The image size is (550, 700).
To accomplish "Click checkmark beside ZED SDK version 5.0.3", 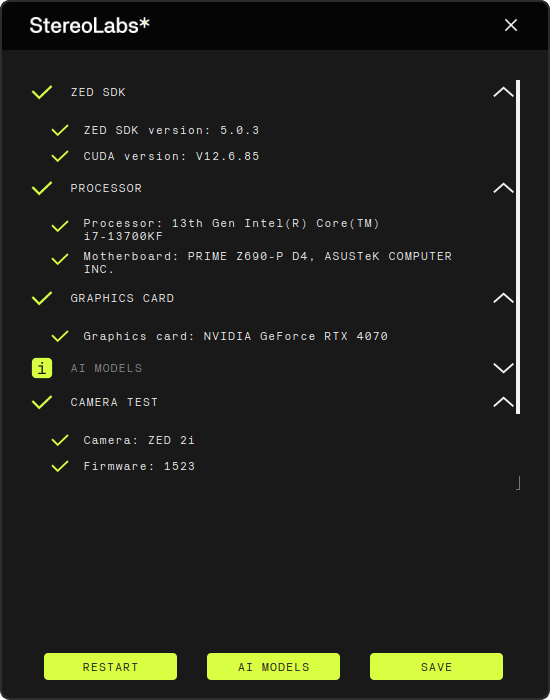I will tap(60, 130).
